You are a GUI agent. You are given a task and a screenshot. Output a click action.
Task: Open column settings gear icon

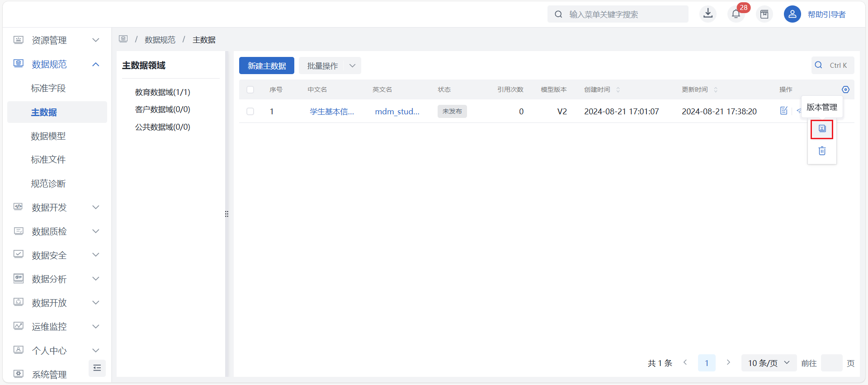(845, 89)
